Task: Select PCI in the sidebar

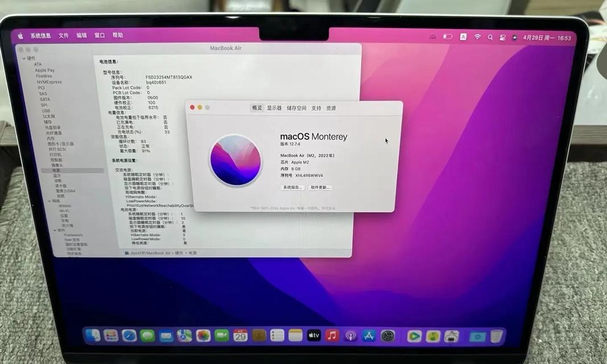Action: click(41, 88)
